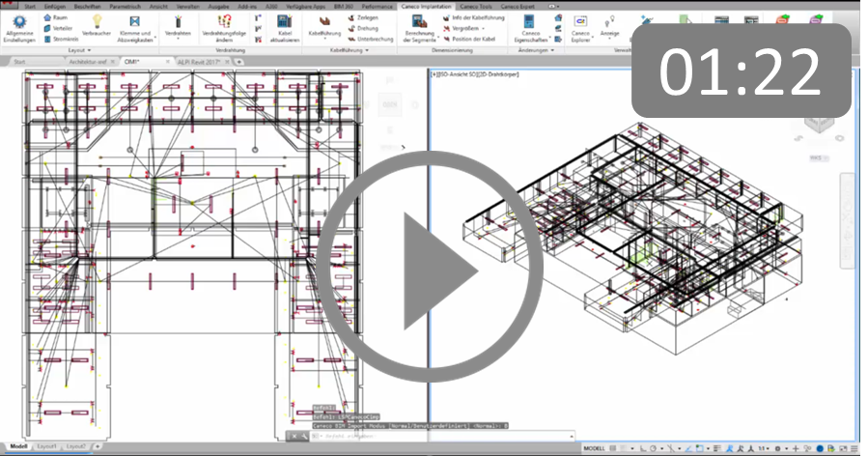Launch the Caneco Explorer icon
Screen dimensions: 868x456
click(x=581, y=22)
